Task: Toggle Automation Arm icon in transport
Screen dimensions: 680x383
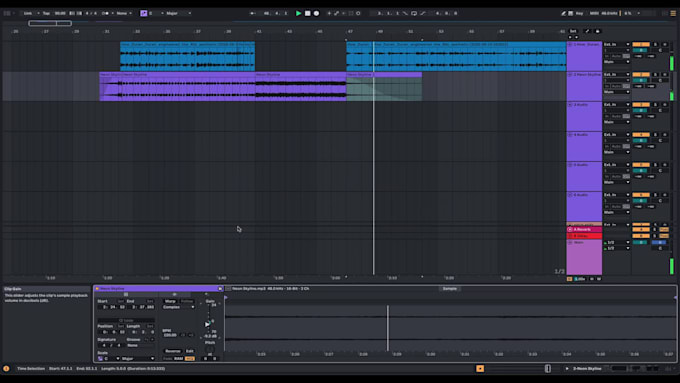Action: coord(337,13)
